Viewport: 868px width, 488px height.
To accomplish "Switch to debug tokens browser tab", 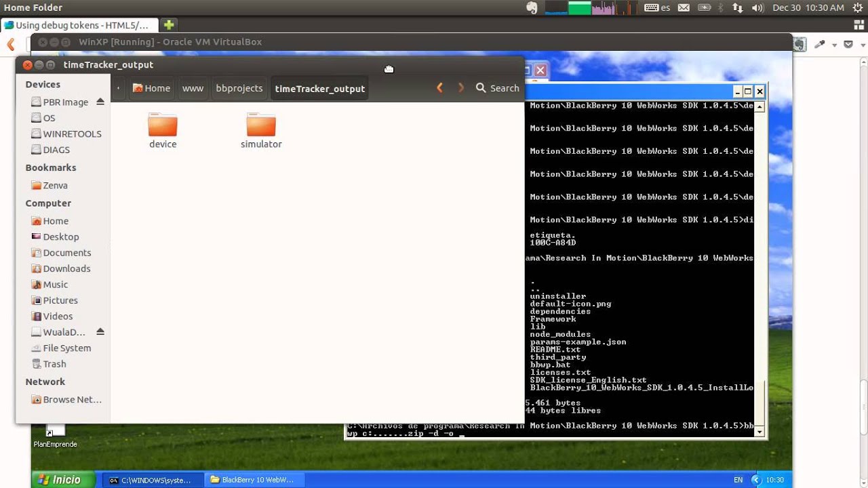I will click(80, 25).
